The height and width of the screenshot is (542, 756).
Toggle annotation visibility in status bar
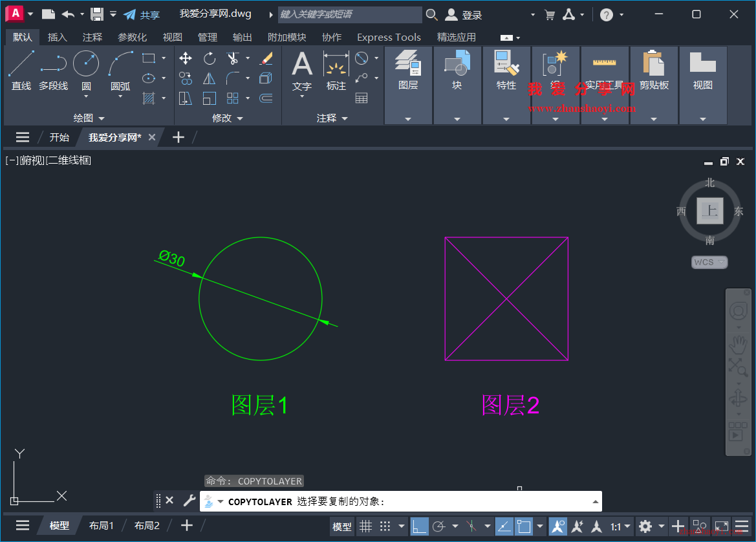tap(558, 526)
